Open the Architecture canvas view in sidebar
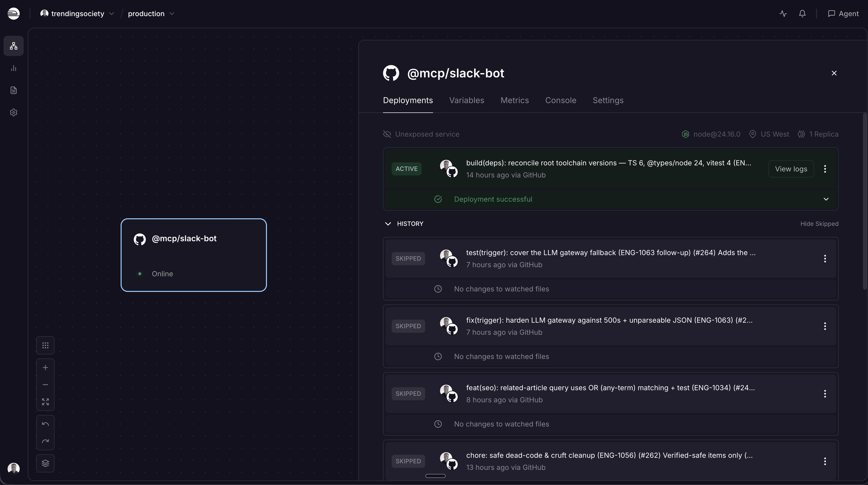868x485 pixels. (13, 46)
